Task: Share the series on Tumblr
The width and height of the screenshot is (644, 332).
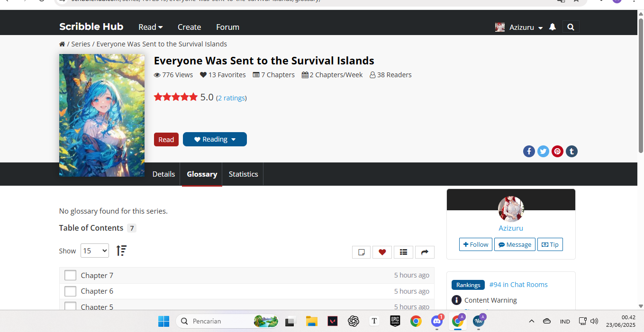Action: [x=571, y=152]
